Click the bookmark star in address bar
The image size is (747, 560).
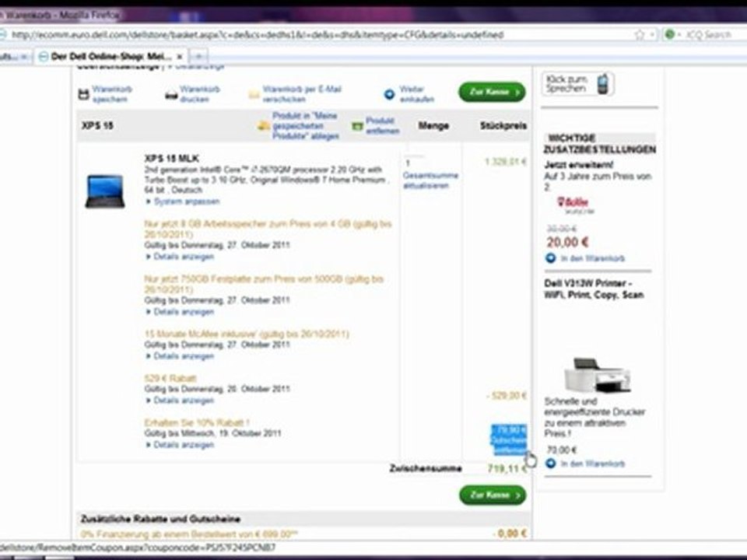point(640,34)
